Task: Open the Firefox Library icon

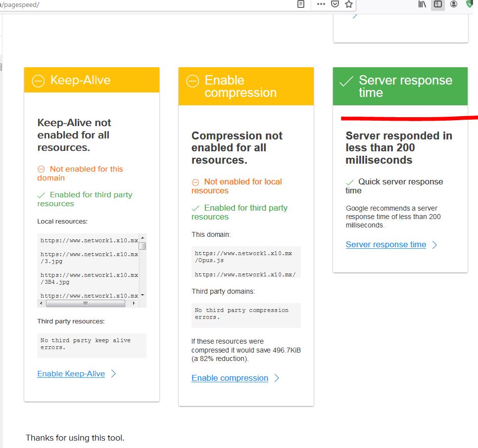Action: (x=422, y=4)
